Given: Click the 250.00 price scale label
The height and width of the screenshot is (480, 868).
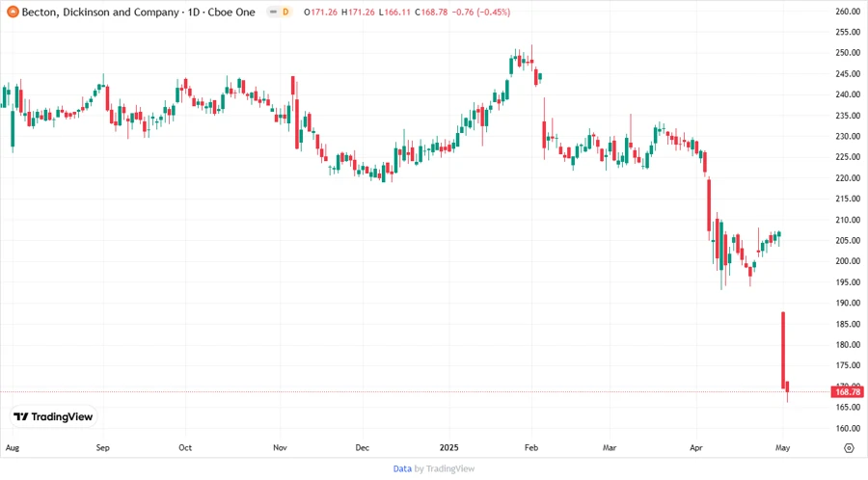Looking at the screenshot, I should point(848,53).
